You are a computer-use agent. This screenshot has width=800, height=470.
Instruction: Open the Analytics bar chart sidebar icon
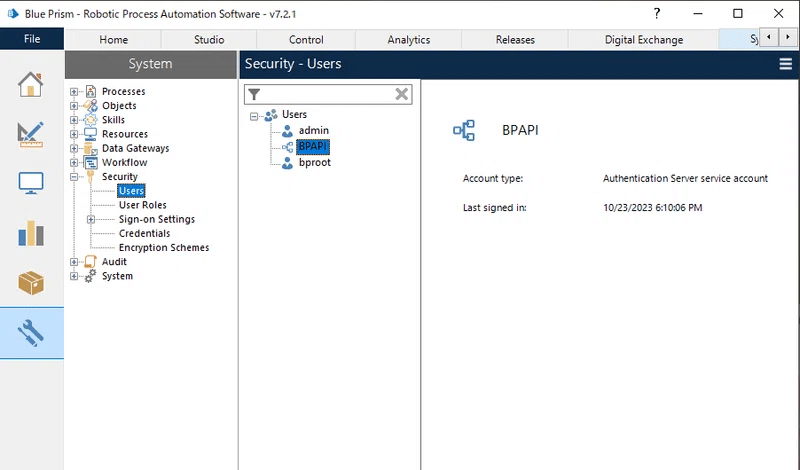31,233
